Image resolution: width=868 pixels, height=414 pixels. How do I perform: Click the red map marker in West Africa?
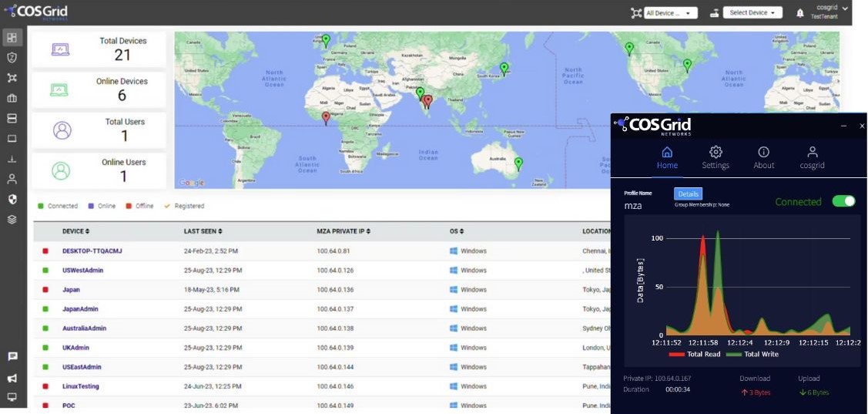[326, 117]
